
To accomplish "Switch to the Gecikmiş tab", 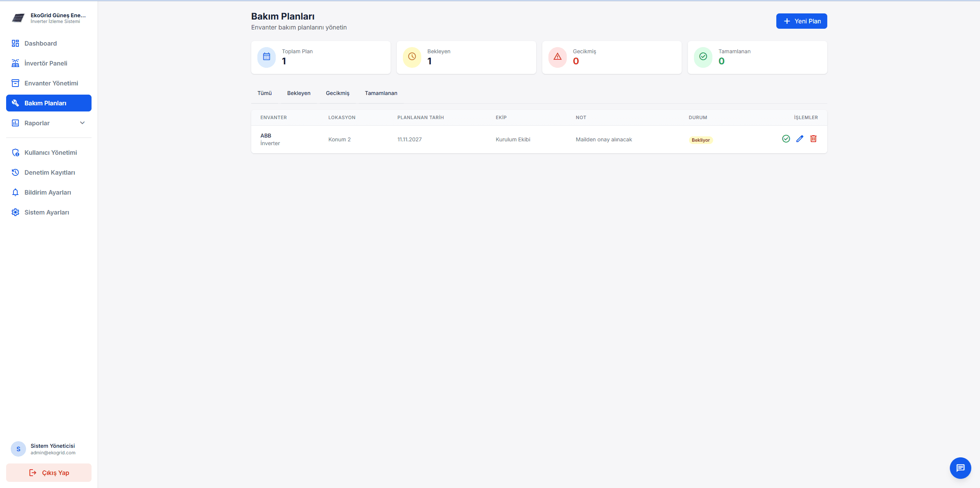I will (x=337, y=93).
